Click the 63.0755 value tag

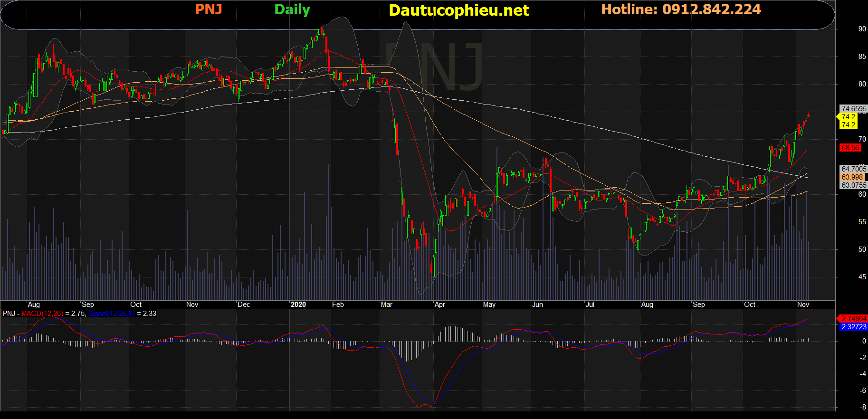point(854,185)
